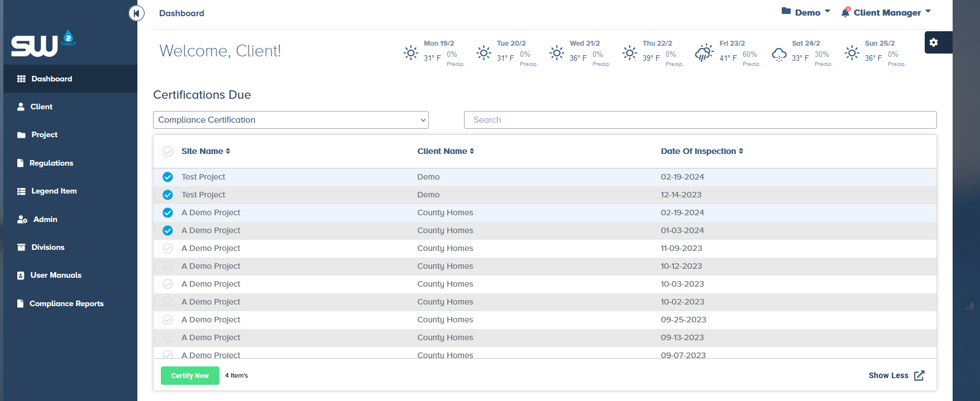This screenshot has height=401, width=980.
Task: Click the Friday 23/2 rainy weather icon
Action: coord(704,53)
